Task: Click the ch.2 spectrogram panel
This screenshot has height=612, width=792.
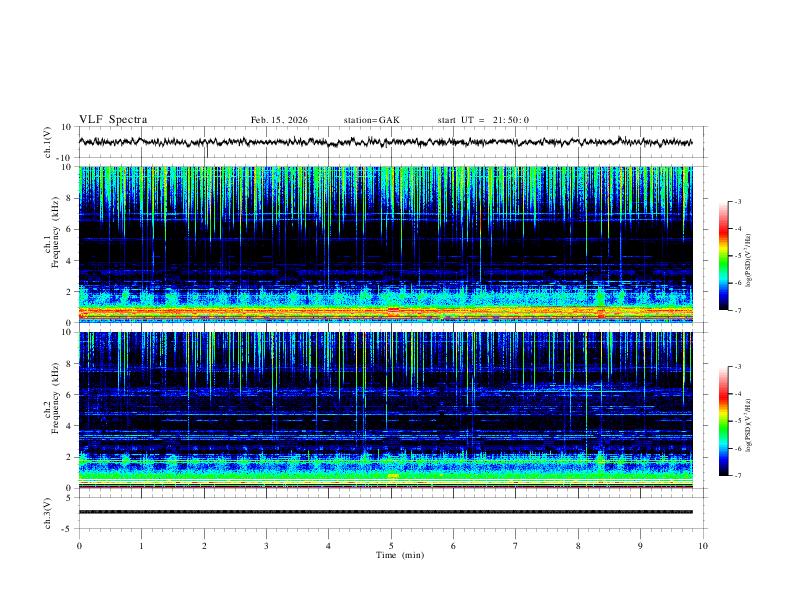Action: tap(385, 410)
